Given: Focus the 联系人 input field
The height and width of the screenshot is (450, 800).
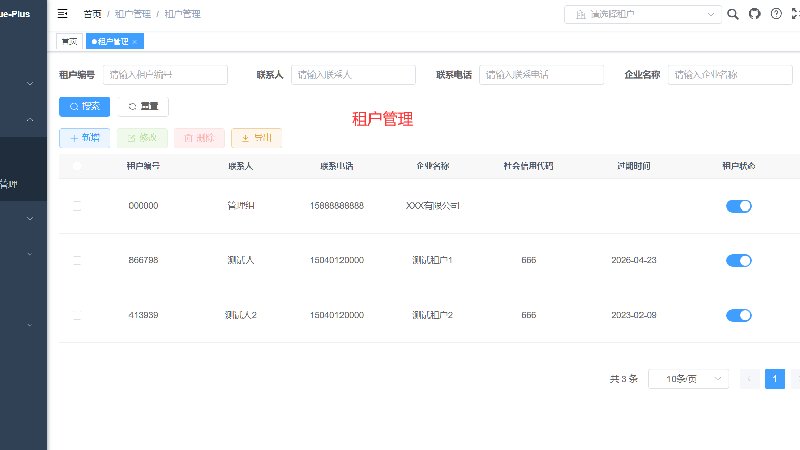Looking at the screenshot, I should (x=353, y=75).
